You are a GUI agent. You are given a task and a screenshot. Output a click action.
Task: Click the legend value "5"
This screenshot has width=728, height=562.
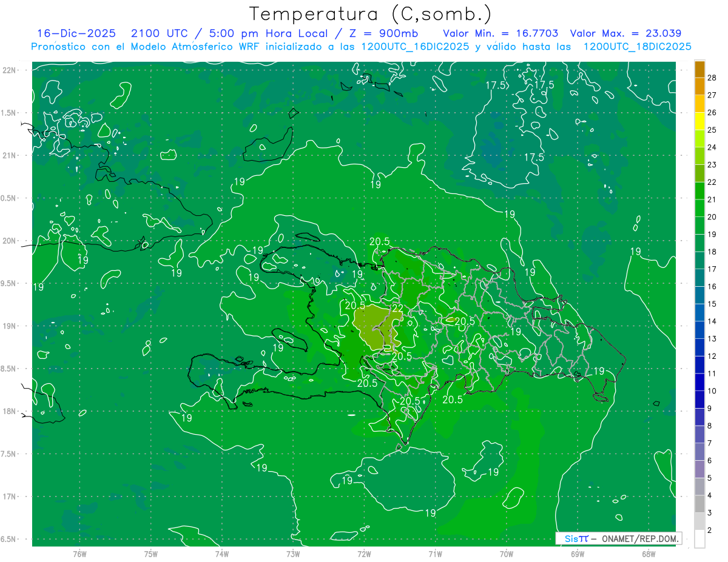coord(710,478)
